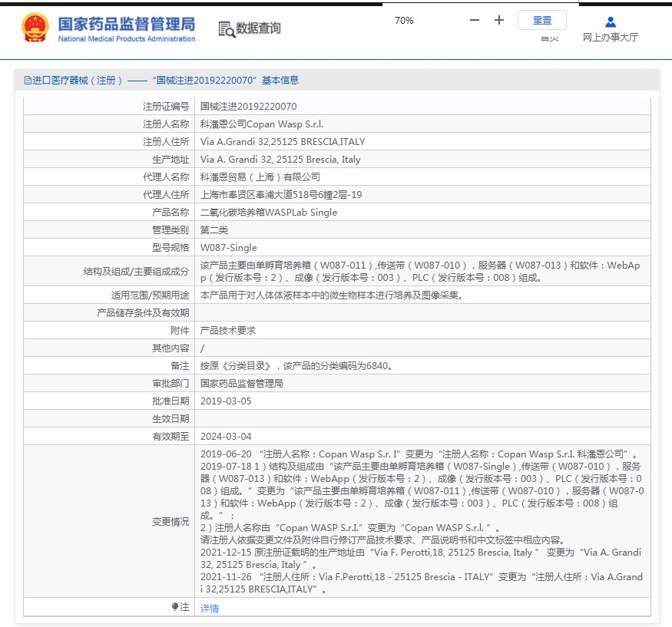This screenshot has width=672, height=627.
Task: Zoom out with the minus button
Action: 475,20
